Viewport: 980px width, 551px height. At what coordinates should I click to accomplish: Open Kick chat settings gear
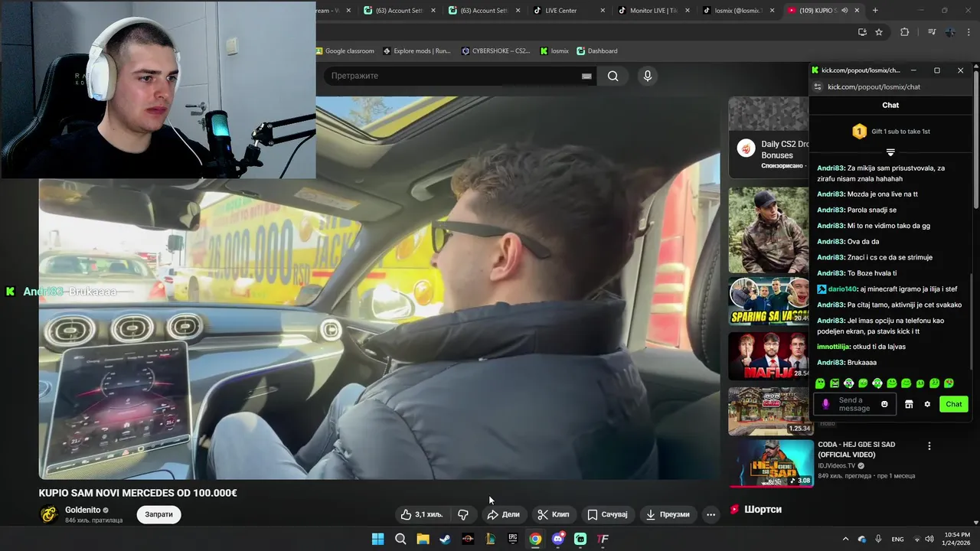tap(927, 404)
